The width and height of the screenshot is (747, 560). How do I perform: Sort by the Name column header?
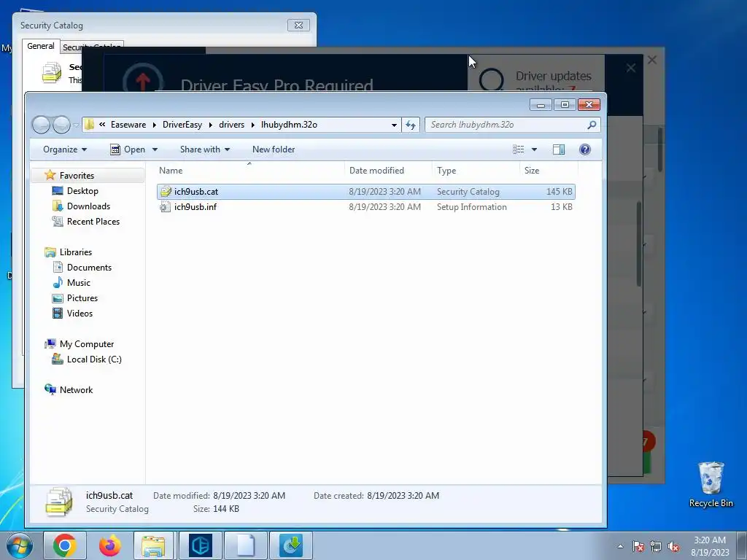[249, 171]
